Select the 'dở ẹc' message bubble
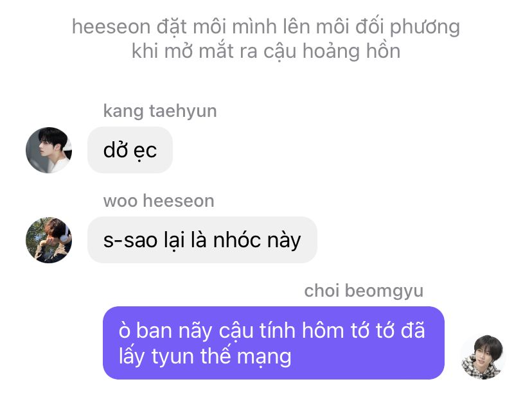Screen dimensions: 532x393 (x=130, y=150)
